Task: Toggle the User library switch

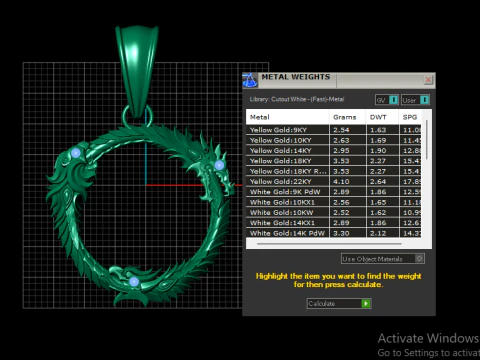Action: (415, 100)
